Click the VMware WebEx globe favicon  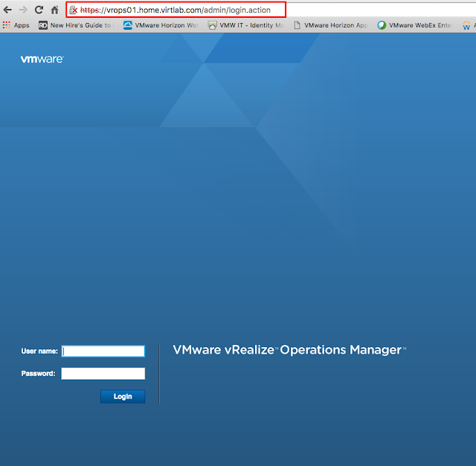[x=382, y=25]
